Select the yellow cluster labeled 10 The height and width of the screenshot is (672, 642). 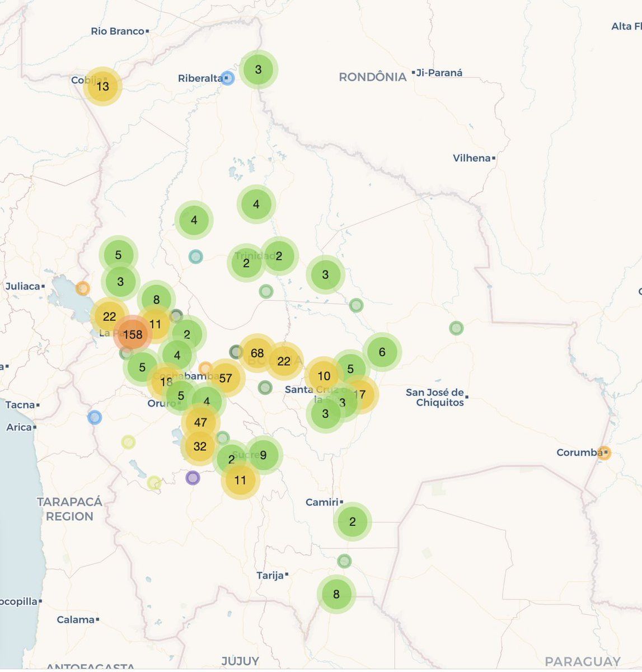[324, 376]
